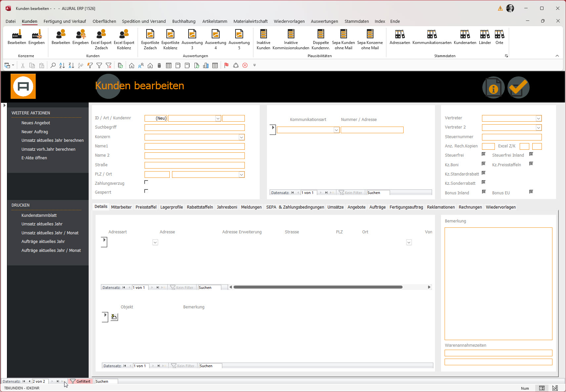
Task: Expand the Kommunikationsart combo box
Action: click(336, 130)
